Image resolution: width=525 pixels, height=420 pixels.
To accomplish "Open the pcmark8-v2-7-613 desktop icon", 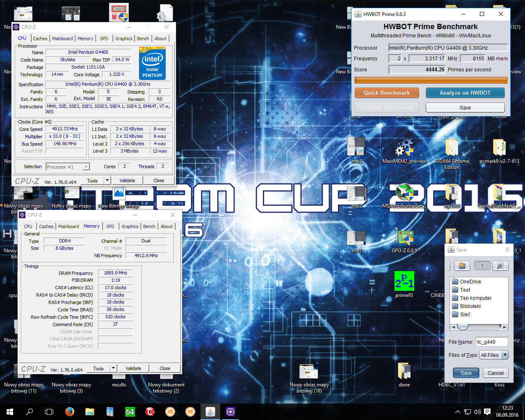I will tap(499, 151).
